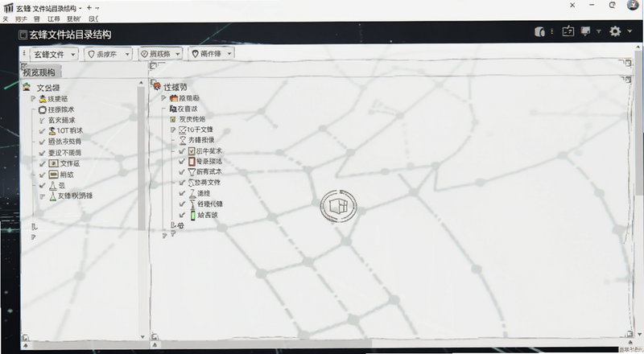Click the user avatar in title bar

pos(633,5)
